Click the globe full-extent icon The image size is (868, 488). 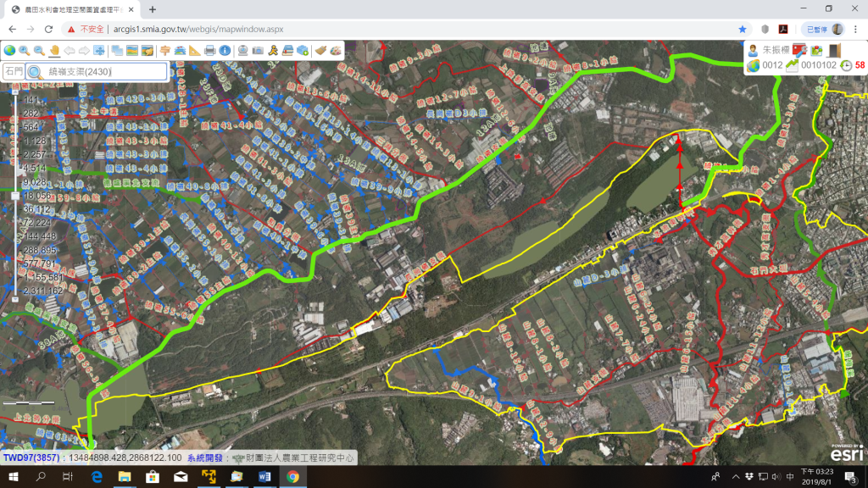click(10, 50)
